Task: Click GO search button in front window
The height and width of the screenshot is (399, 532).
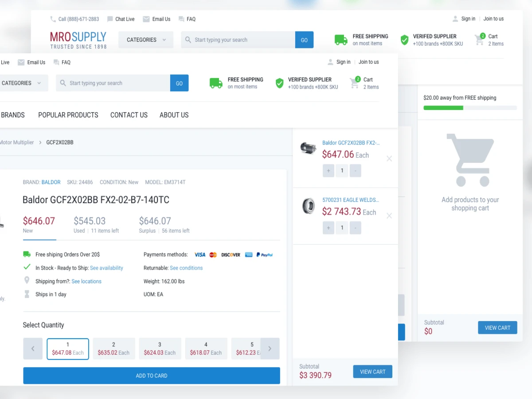Action: (179, 83)
